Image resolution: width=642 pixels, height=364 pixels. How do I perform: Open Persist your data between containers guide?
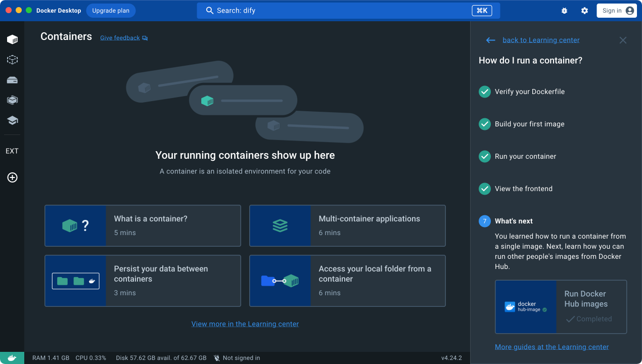(143, 281)
